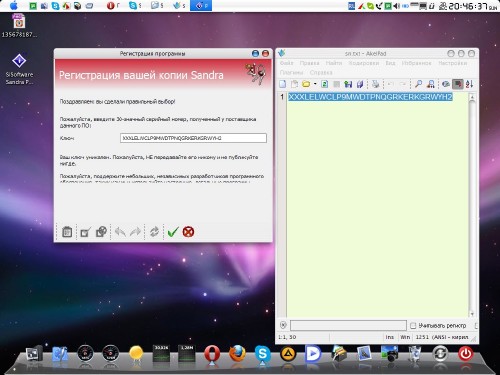
Task: Click the forward arrow in Sandra registration
Action: click(x=135, y=232)
